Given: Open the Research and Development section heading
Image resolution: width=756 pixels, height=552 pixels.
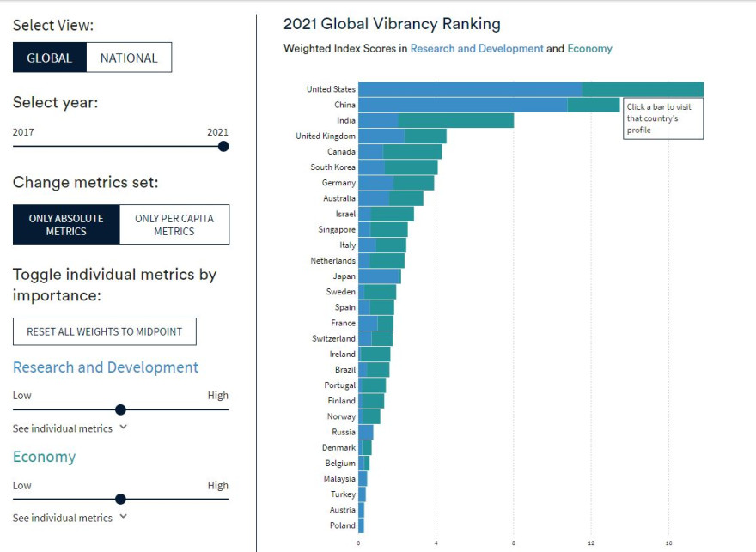Looking at the screenshot, I should [x=106, y=367].
